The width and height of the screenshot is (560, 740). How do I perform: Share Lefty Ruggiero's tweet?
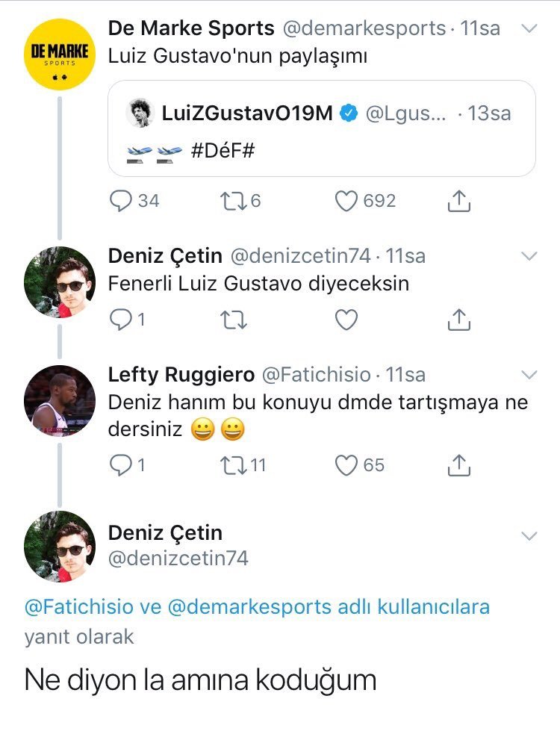point(458,465)
